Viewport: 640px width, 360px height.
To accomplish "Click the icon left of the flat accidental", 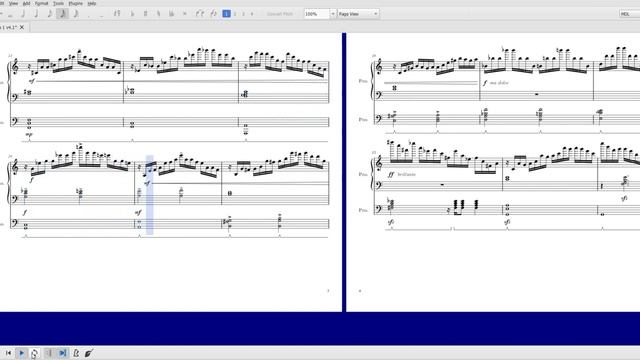I will click(x=117, y=14).
